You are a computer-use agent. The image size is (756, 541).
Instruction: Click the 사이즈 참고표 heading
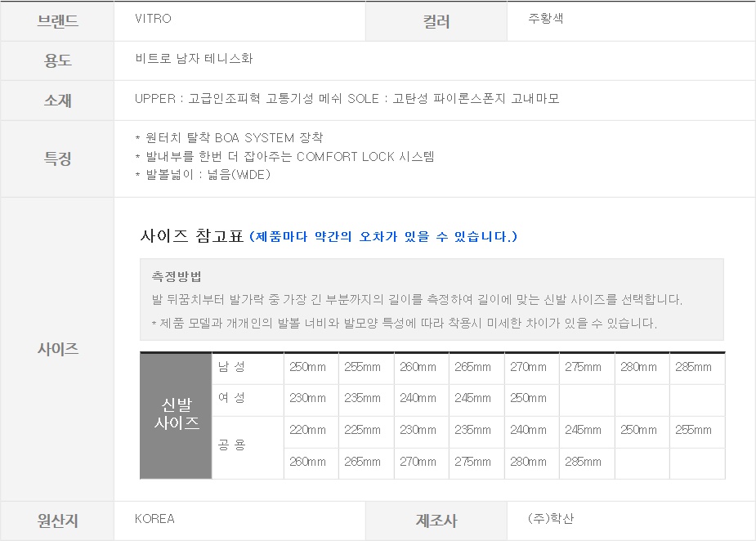(x=192, y=237)
